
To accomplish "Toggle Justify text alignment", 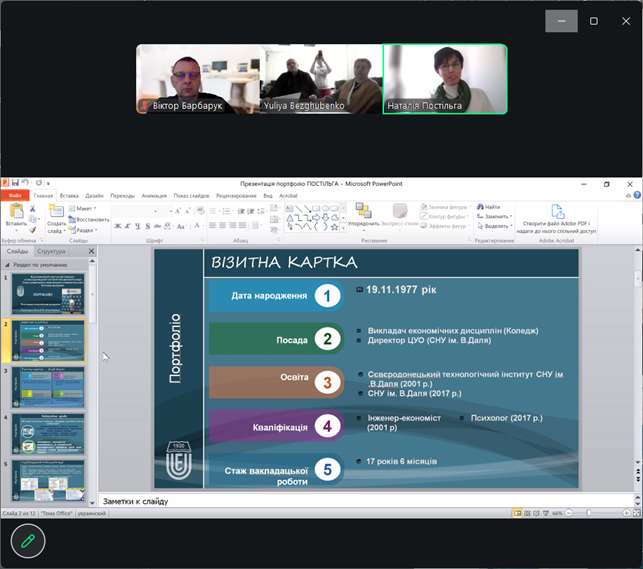I will [243, 225].
